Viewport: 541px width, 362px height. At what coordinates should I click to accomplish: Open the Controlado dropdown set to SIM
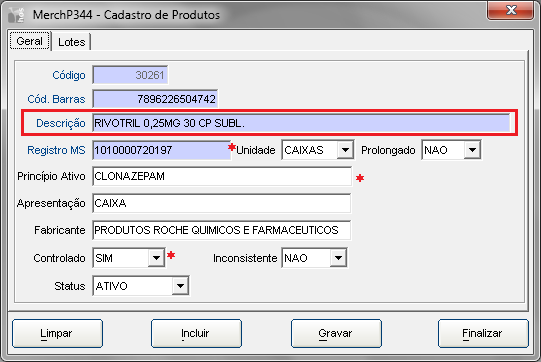[156, 258]
